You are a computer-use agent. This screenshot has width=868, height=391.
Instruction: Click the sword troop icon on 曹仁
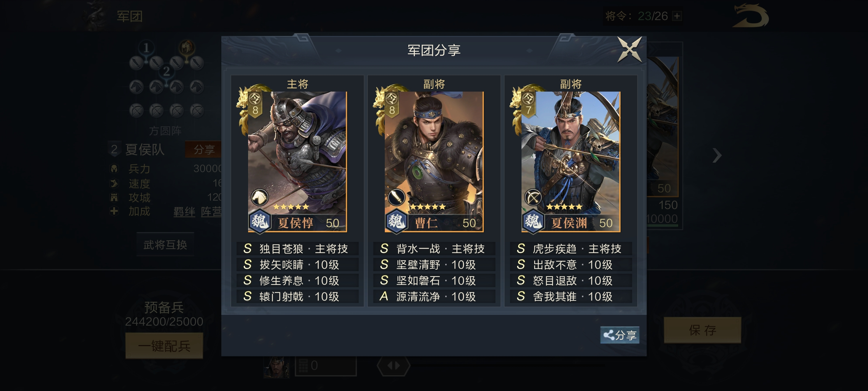coord(396,197)
